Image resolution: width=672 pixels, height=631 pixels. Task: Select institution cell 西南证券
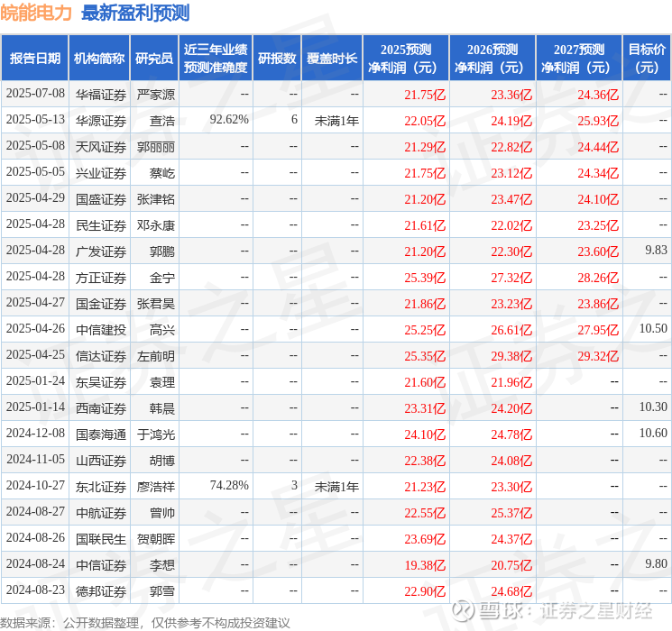pyautogui.click(x=101, y=408)
